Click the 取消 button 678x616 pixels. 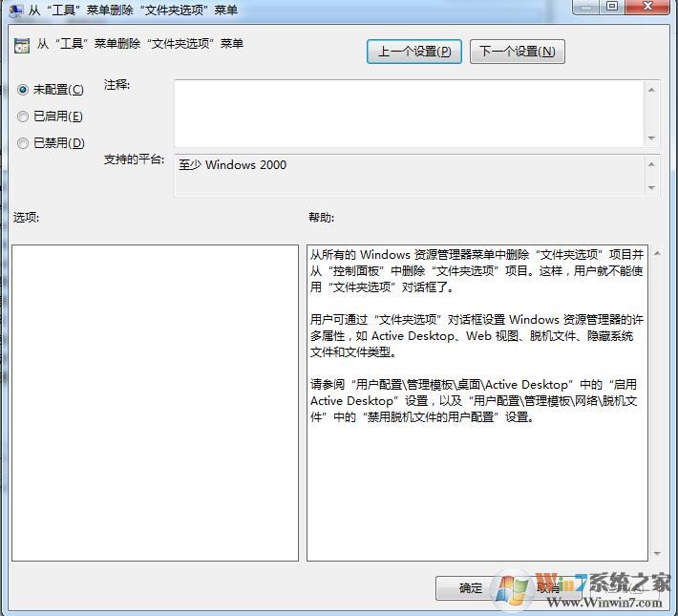pyautogui.click(x=548, y=588)
